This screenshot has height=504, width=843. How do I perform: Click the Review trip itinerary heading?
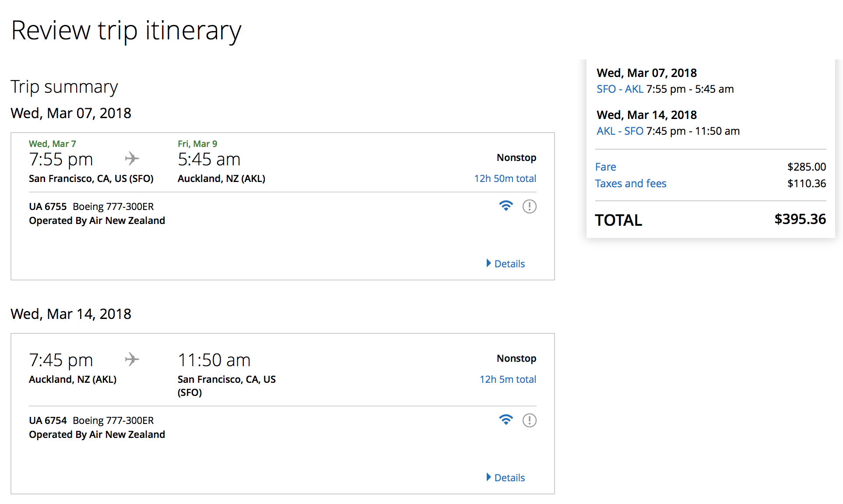point(126,31)
